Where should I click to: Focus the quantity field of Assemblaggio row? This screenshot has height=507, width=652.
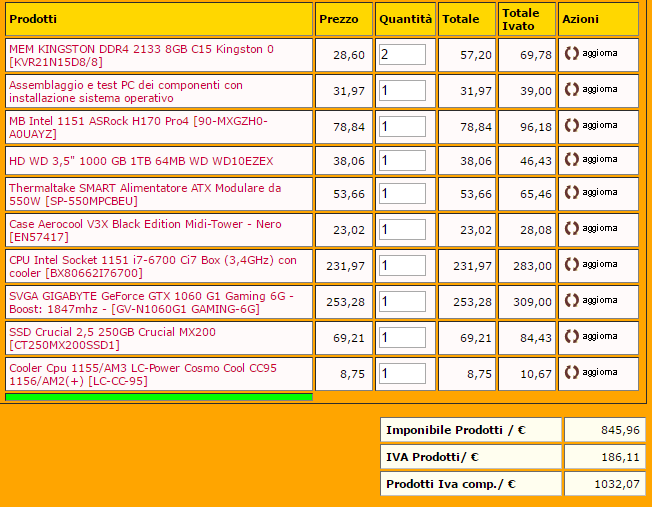[x=402, y=90]
